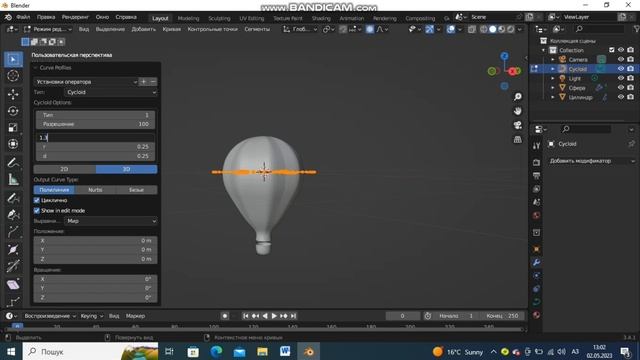
Task: Open the Мир alignment dropdown
Action: 111,221
